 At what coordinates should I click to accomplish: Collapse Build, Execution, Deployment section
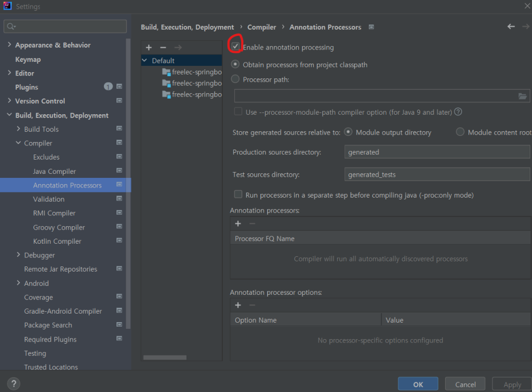10,115
